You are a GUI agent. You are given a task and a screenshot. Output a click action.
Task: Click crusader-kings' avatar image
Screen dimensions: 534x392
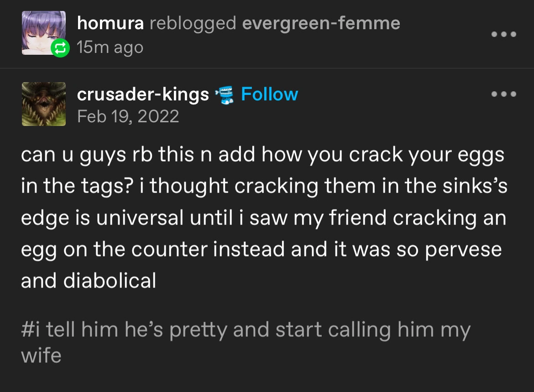click(x=44, y=104)
